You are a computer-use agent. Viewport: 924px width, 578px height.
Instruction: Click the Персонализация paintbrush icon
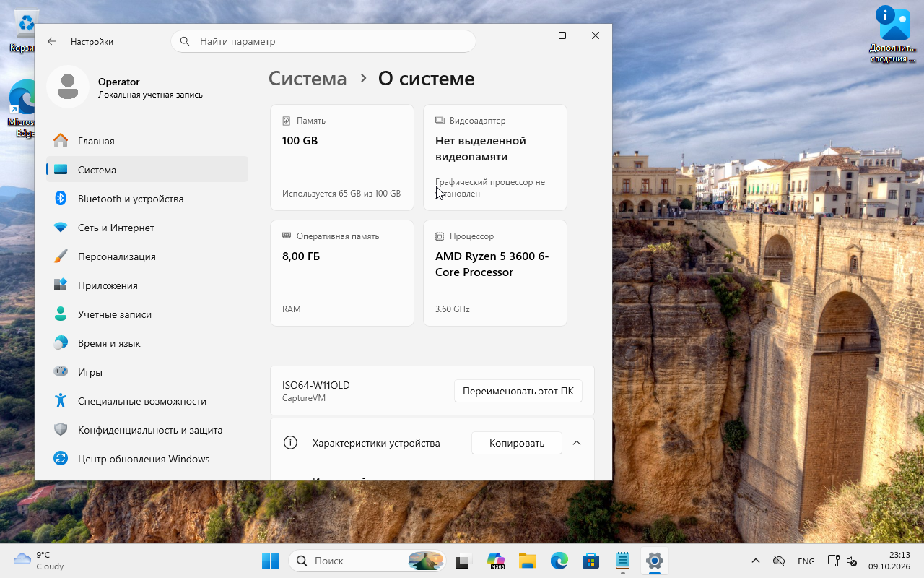(61, 256)
